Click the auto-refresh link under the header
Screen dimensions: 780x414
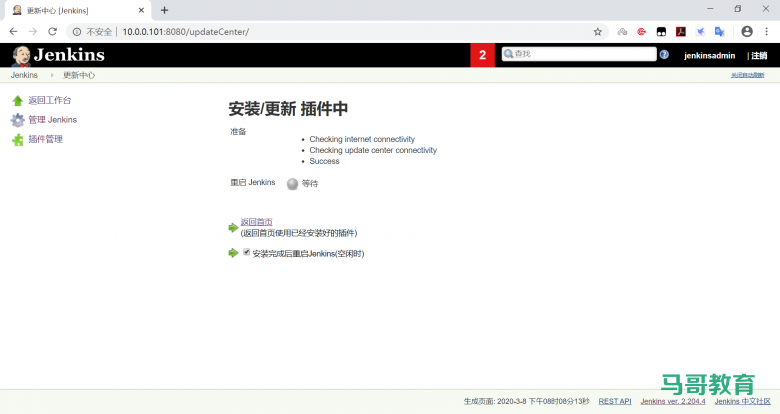pyautogui.click(x=747, y=75)
